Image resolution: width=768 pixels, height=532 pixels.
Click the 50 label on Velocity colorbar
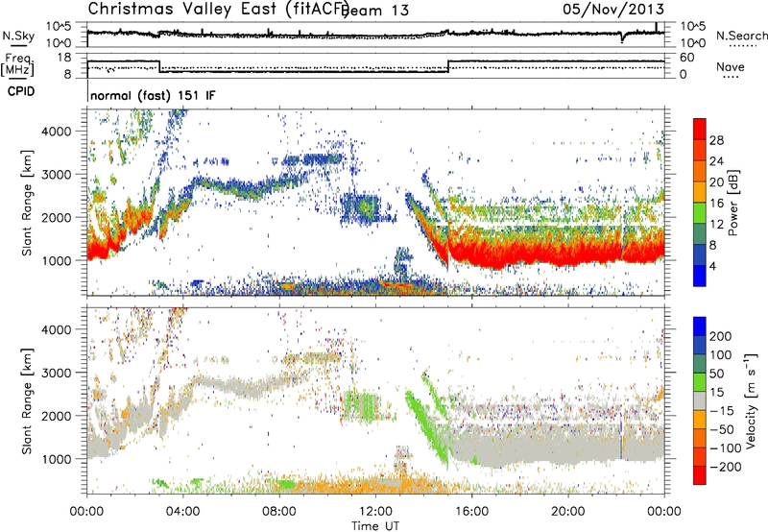click(x=717, y=374)
